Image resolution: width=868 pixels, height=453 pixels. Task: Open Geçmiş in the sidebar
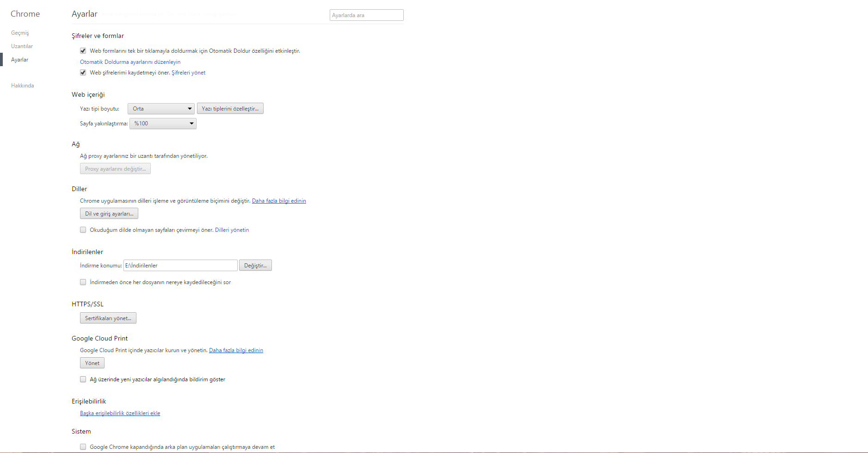[20, 33]
